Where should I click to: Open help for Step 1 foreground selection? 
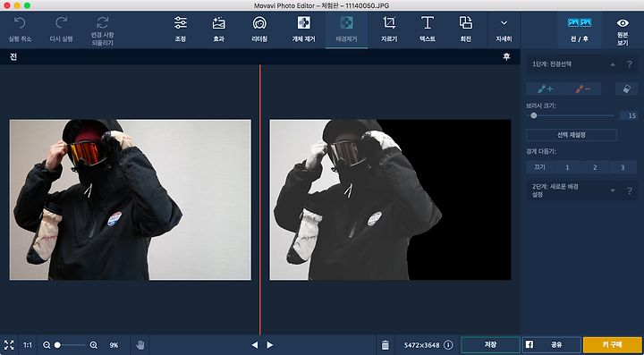tap(629, 64)
